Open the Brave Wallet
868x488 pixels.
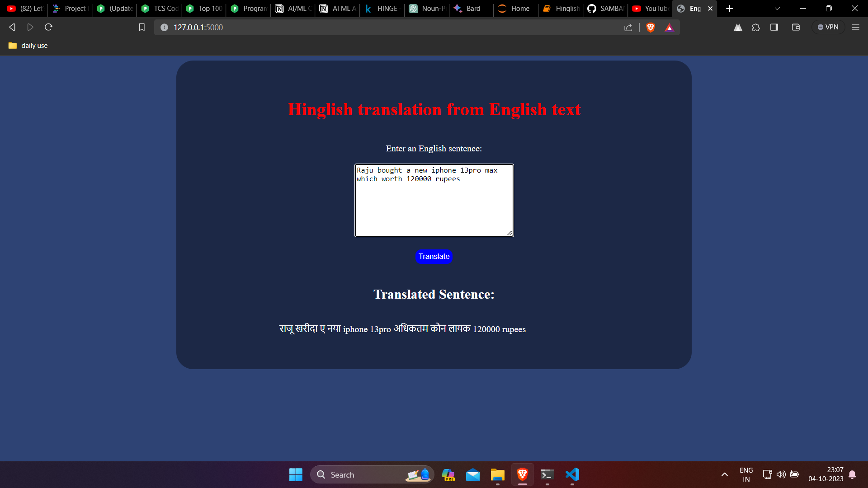tap(796, 27)
